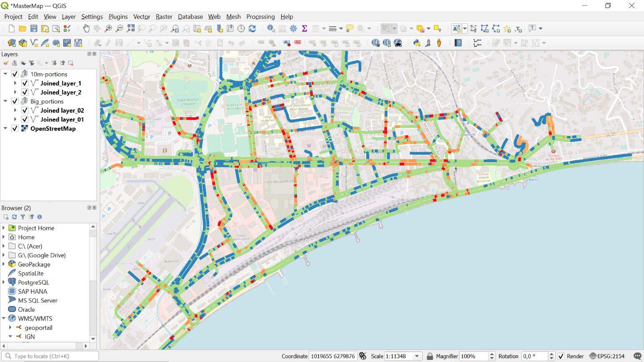This screenshot has height=362, width=644.
Task: Activate the Pan Map tool
Action: click(x=86, y=28)
